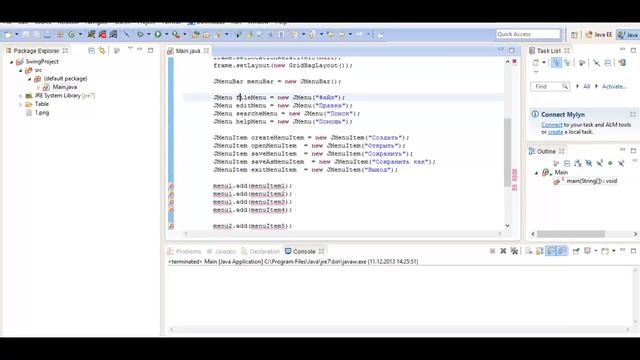Click the error marker beside menu2.add(menuItem5)
The width and height of the screenshot is (640, 360).
(x=171, y=226)
